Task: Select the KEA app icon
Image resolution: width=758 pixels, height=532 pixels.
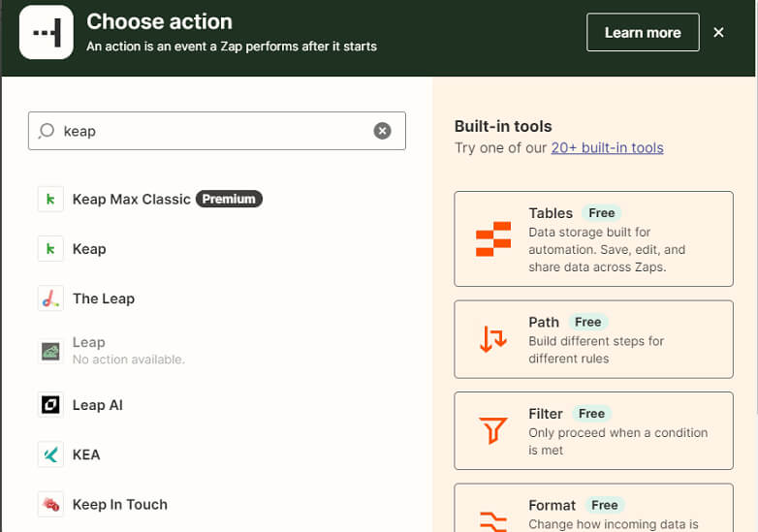Action: click(50, 454)
